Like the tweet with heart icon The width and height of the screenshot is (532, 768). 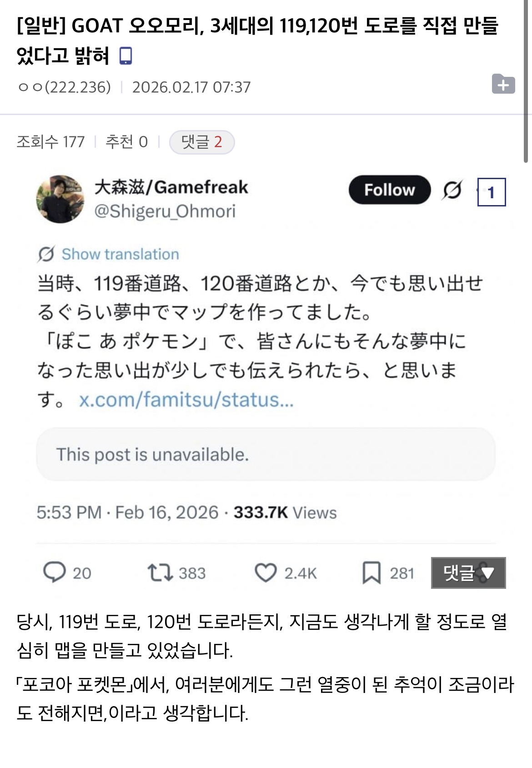[x=265, y=572]
